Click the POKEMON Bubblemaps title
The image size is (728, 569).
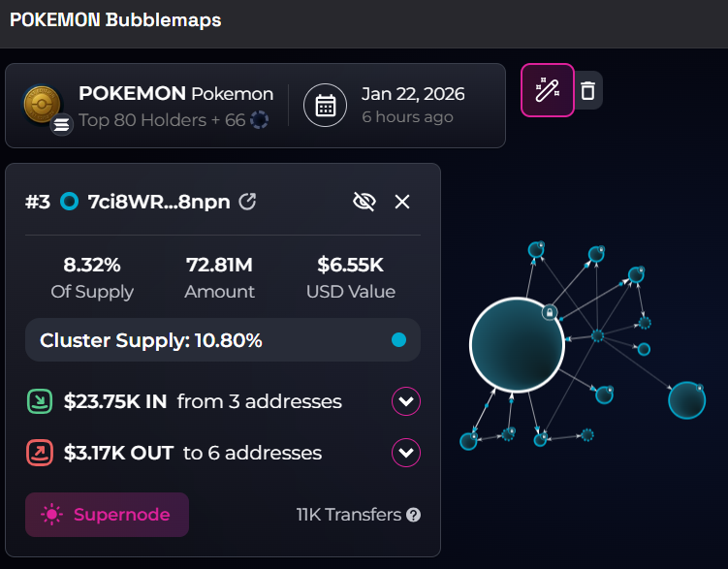pos(115,20)
